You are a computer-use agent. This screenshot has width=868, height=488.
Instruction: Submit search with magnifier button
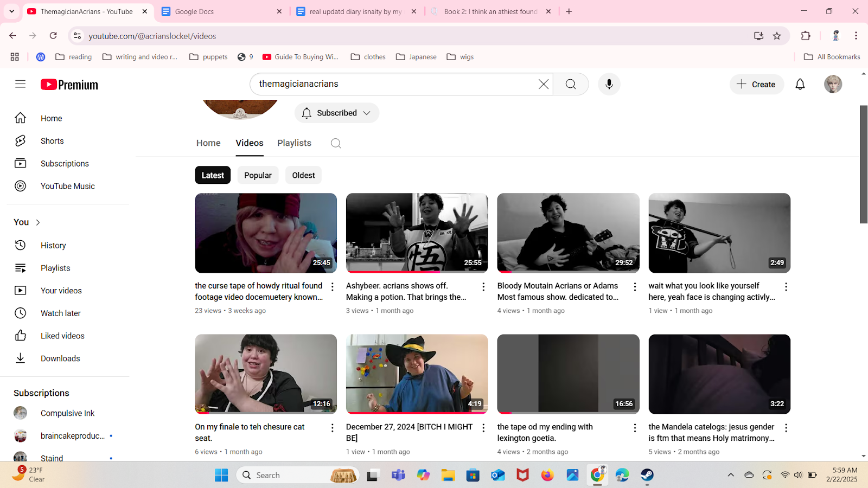571,84
